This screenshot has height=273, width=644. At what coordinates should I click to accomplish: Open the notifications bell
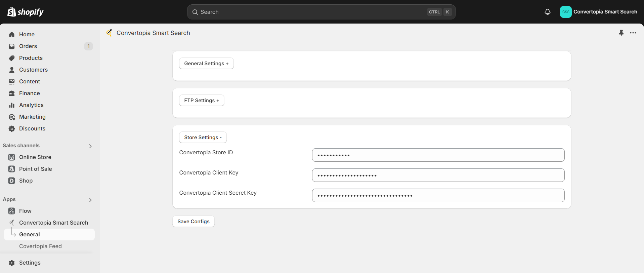coord(548,12)
